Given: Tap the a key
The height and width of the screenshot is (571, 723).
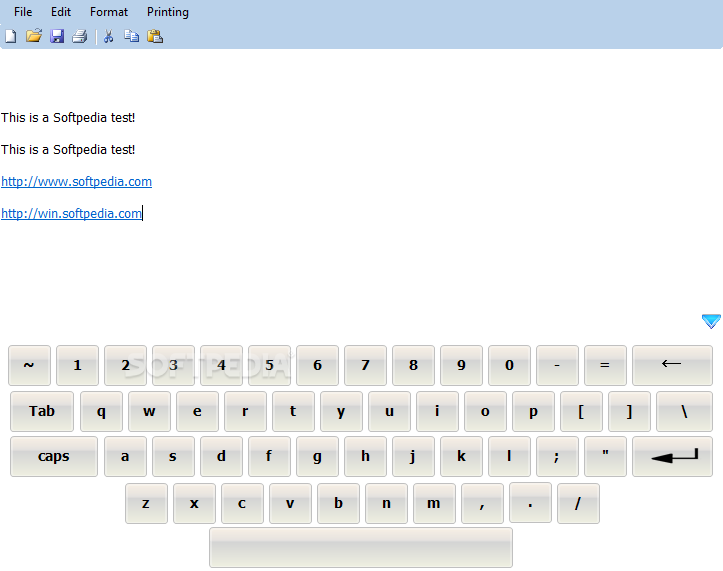Looking at the screenshot, I should [x=125, y=457].
